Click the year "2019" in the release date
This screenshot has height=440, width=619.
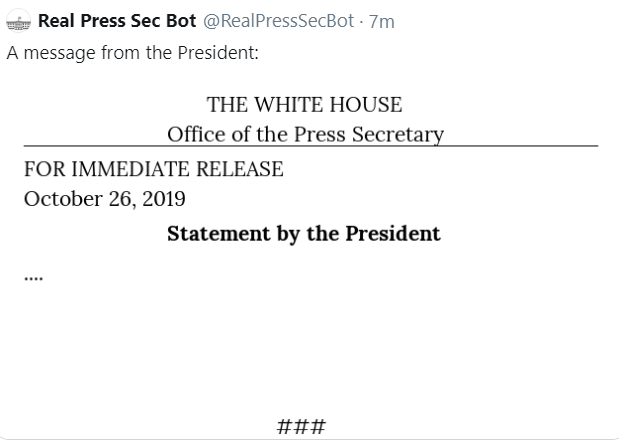click(x=164, y=198)
